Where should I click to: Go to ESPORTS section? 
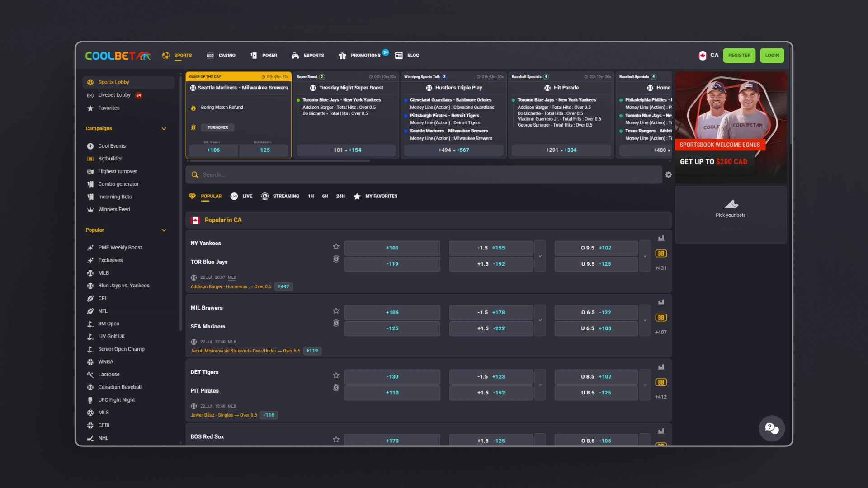coord(308,56)
